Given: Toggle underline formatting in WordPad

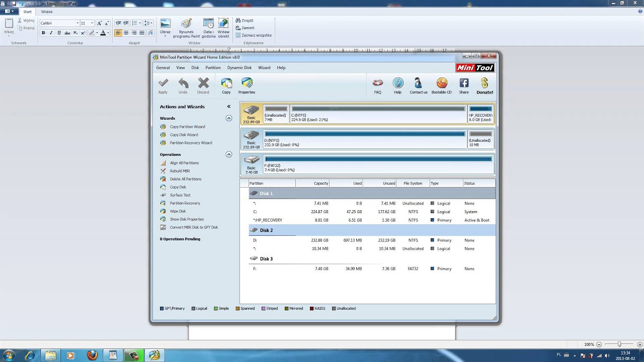Looking at the screenshot, I should coord(59,33).
